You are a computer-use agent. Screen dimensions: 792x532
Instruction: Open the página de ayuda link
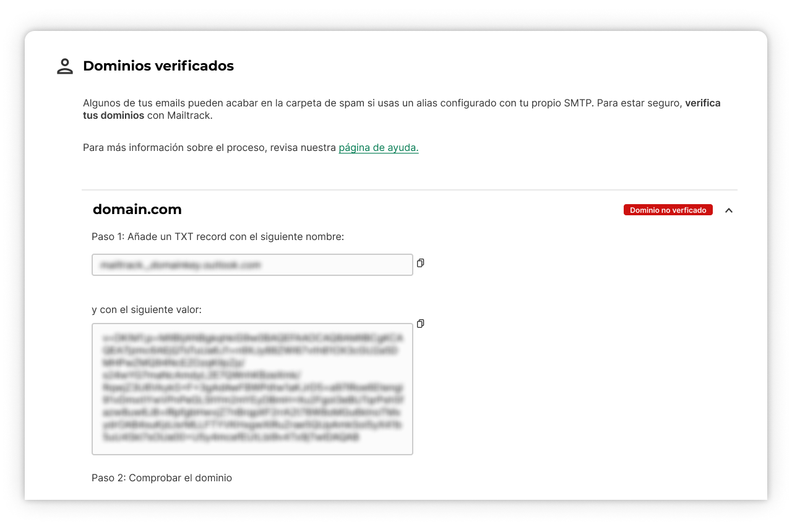pyautogui.click(x=378, y=148)
